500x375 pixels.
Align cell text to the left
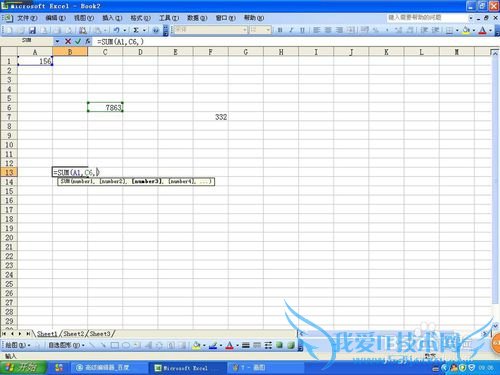click(317, 30)
